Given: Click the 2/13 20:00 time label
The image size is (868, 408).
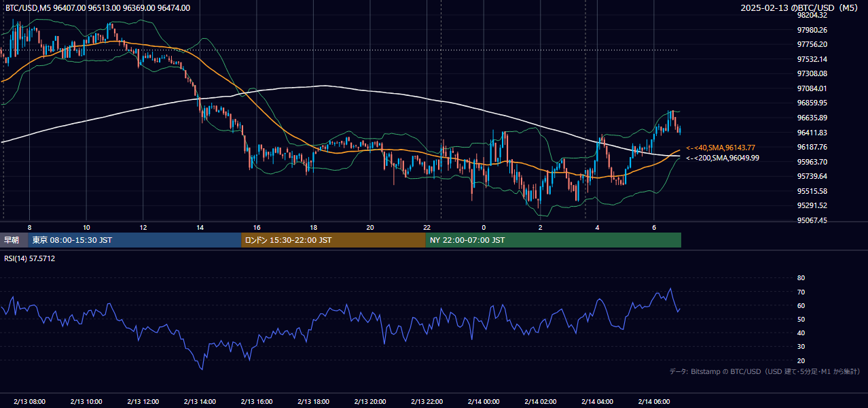Looking at the screenshot, I should 370,402.
